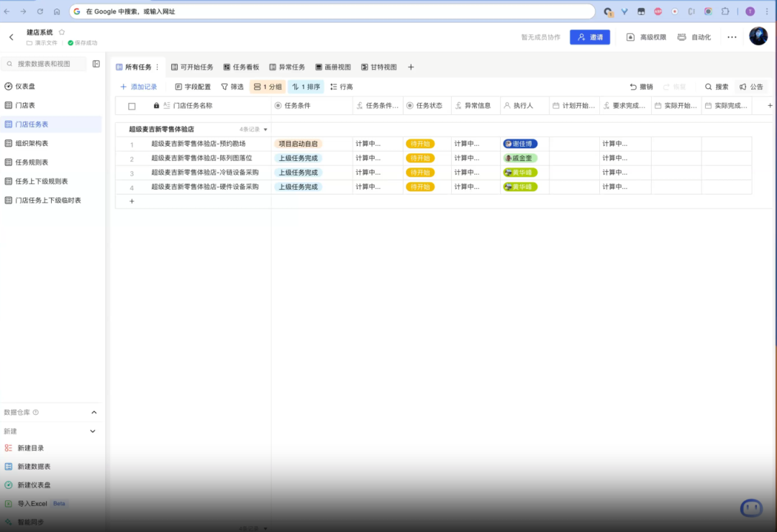Toggle the 1 分组 grouping option
The image size is (777, 532).
(267, 87)
